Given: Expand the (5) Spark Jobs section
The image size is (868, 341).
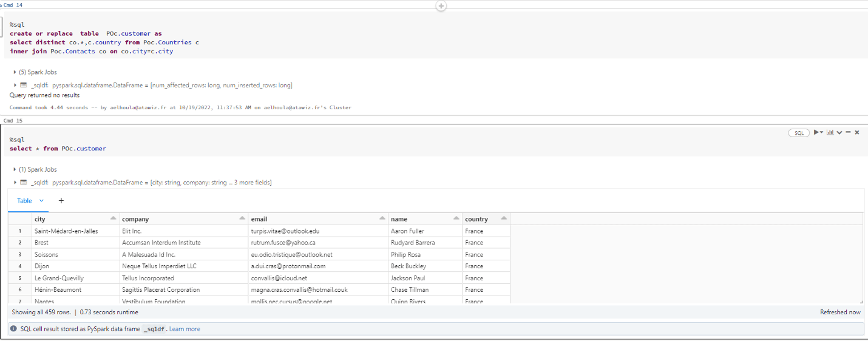Looking at the screenshot, I should pyautogui.click(x=15, y=72).
